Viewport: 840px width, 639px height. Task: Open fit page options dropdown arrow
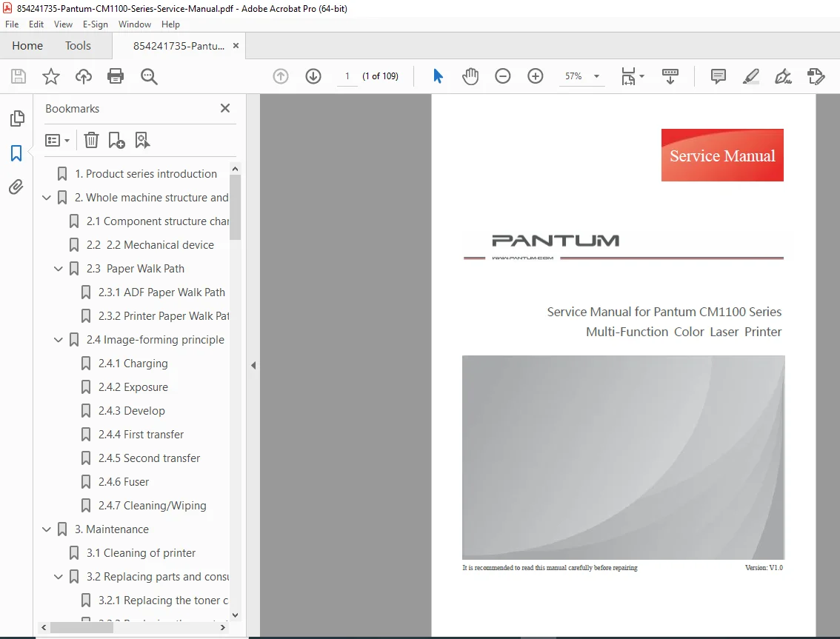641,76
